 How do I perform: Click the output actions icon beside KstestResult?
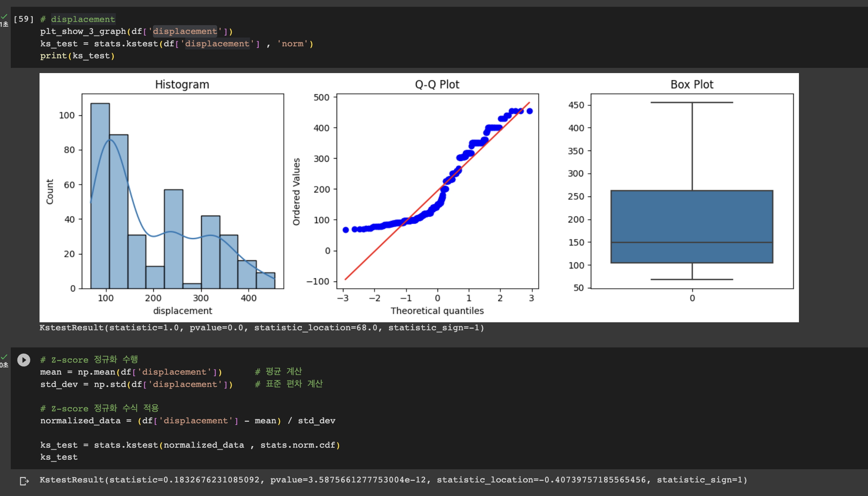click(24, 481)
